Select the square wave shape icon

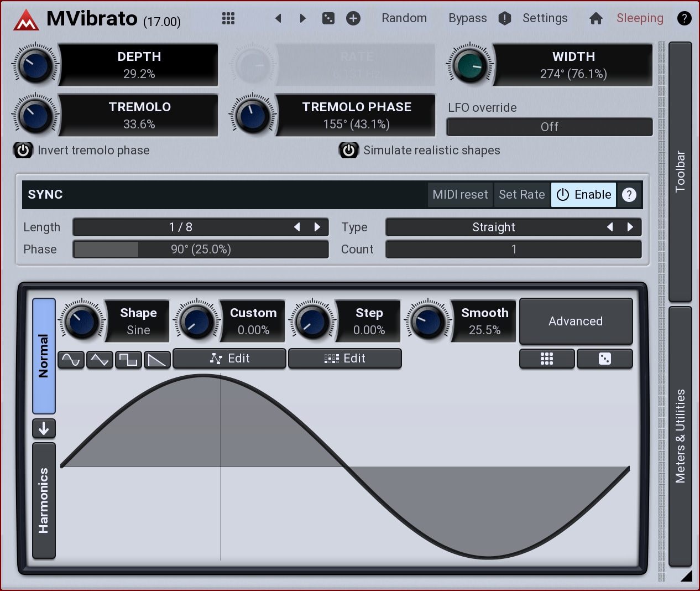(x=128, y=360)
